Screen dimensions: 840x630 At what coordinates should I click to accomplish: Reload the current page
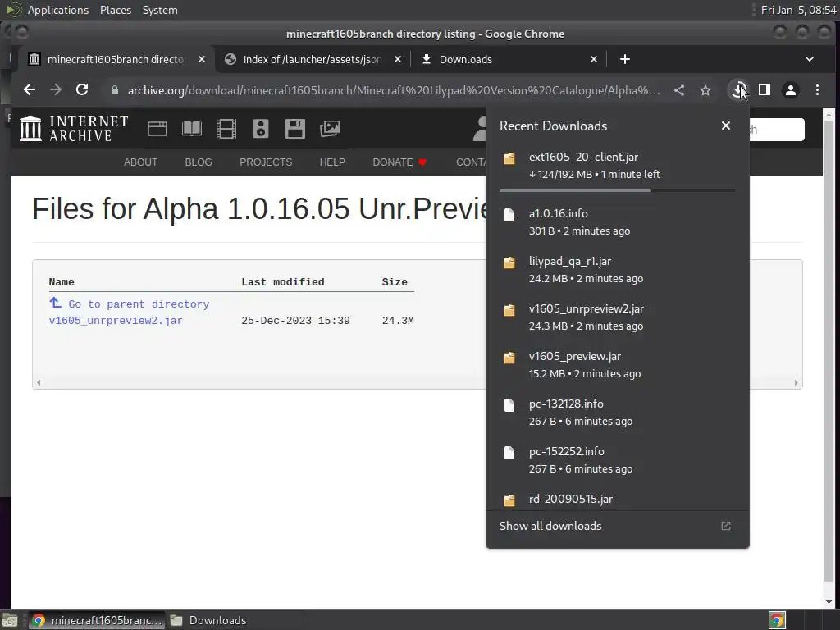coord(82,90)
